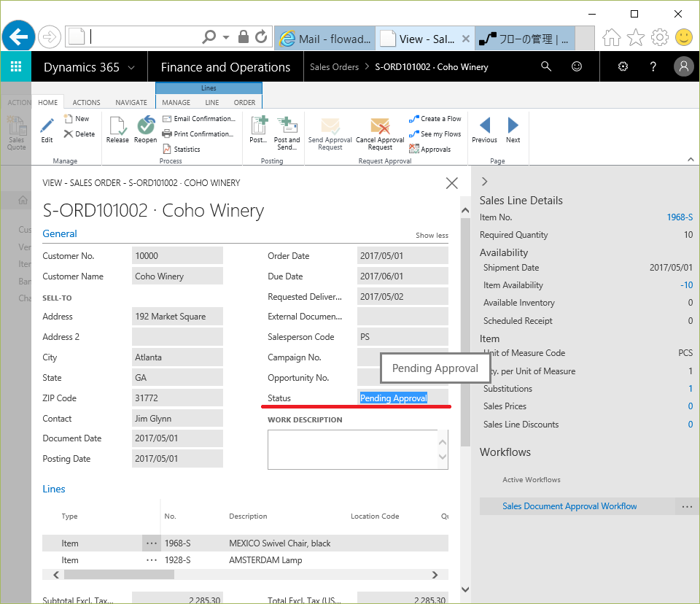The height and width of the screenshot is (604, 700).
Task: Open browser tools gear icon
Action: tap(660, 37)
